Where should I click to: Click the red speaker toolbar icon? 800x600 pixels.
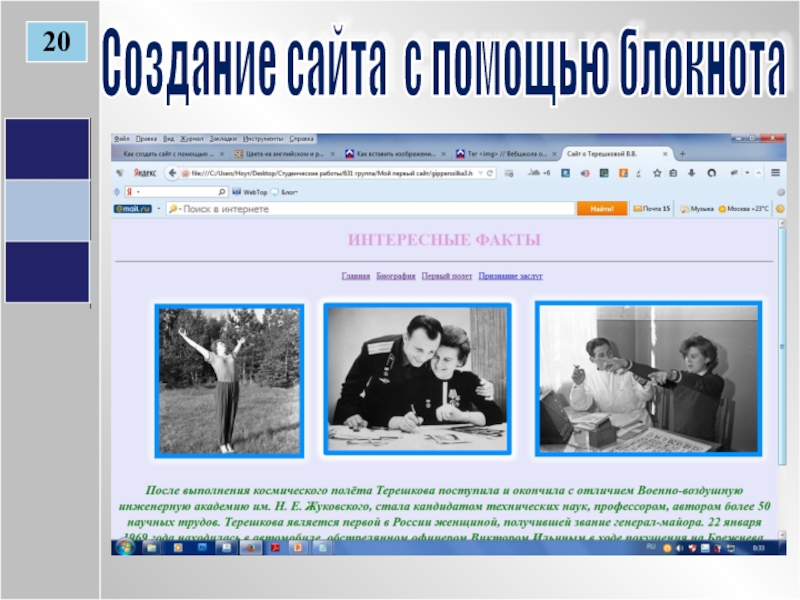coord(585,173)
